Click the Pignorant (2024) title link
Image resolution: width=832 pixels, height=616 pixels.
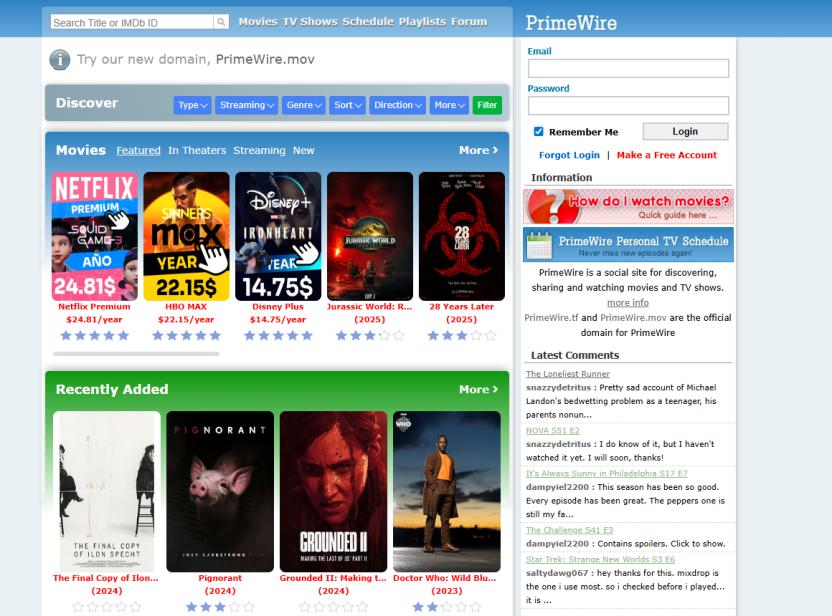point(220,584)
